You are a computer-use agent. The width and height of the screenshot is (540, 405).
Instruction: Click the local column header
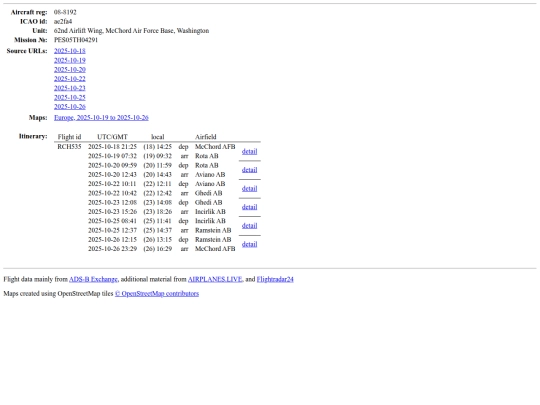[157, 137]
